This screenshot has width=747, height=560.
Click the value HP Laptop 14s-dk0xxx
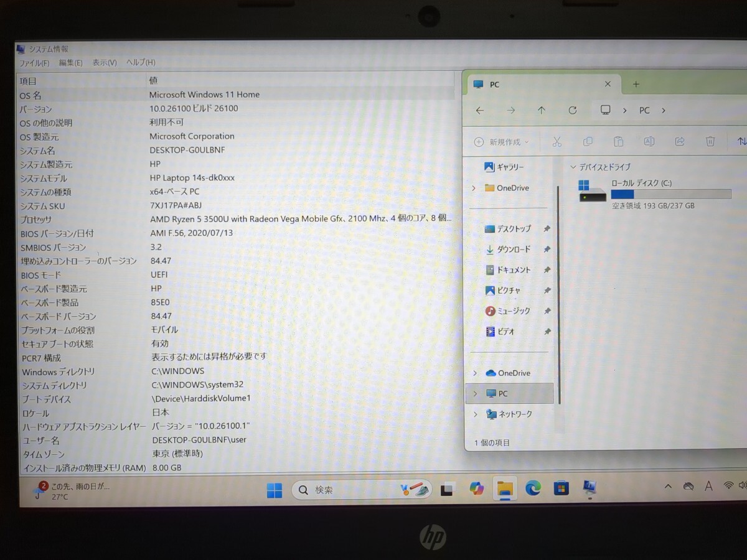(x=192, y=178)
